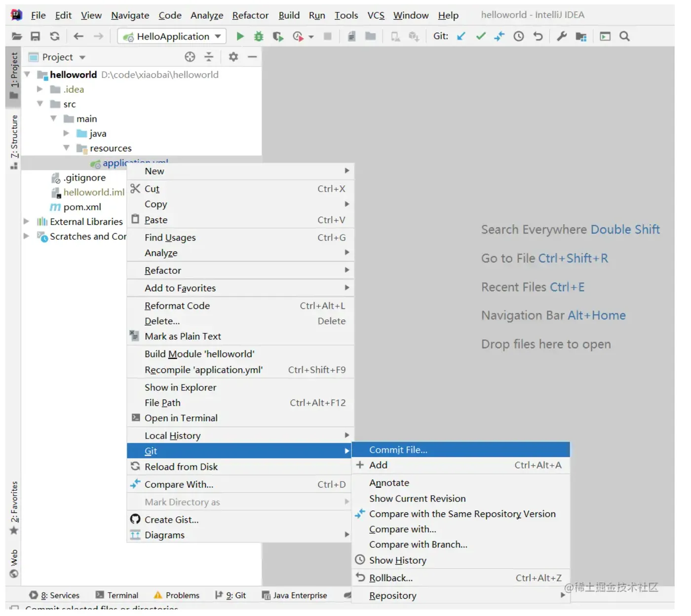Run with Coverage icon
The image size is (691, 616).
coord(278,37)
